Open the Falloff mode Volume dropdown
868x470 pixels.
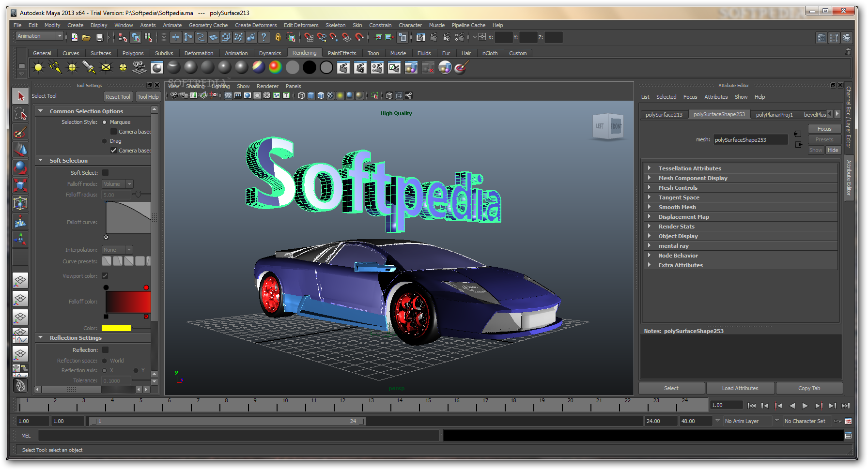tap(117, 184)
